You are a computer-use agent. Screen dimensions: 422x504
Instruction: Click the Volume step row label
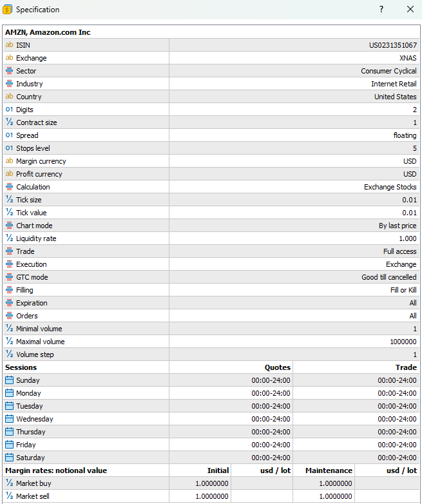pyautogui.click(x=35, y=354)
